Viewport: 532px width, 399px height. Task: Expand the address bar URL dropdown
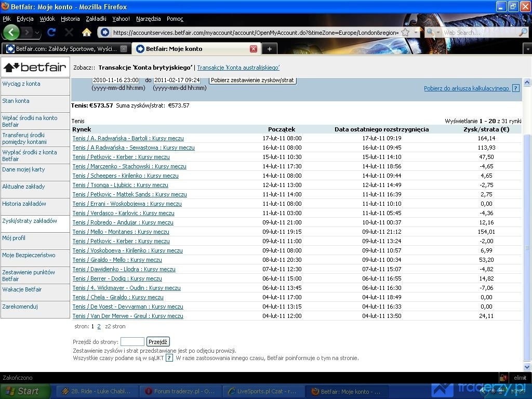pyautogui.click(x=416, y=33)
